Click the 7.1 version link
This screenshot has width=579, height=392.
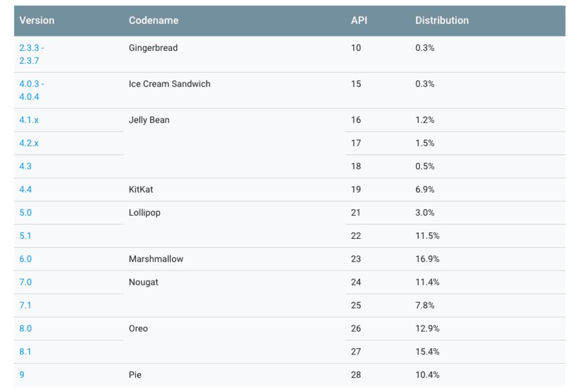pyautogui.click(x=25, y=306)
